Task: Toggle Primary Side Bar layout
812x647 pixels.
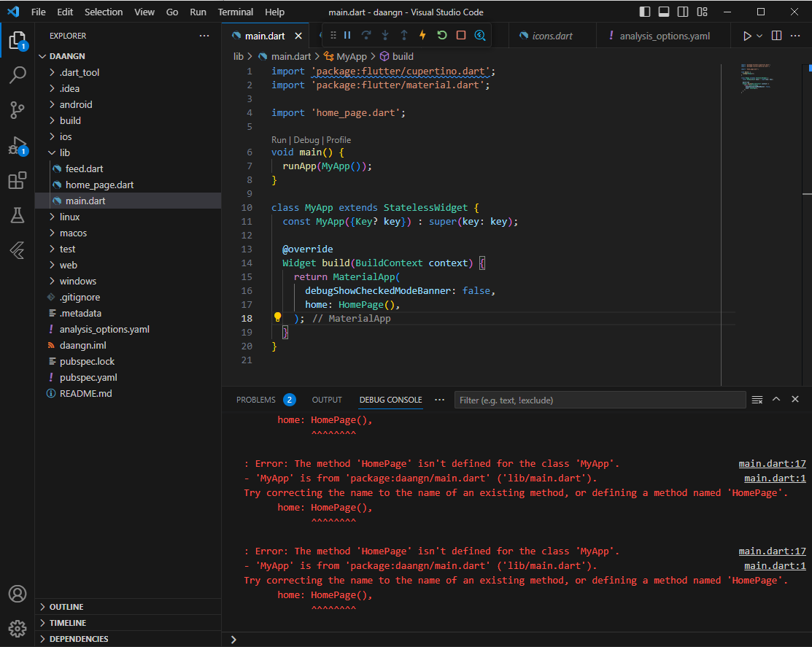Action: (x=645, y=12)
